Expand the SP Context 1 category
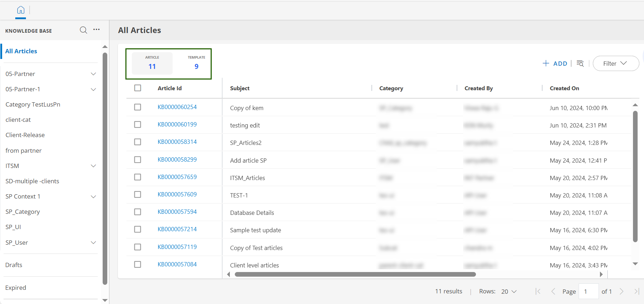Viewport: 644px width, 304px height. pos(93,196)
